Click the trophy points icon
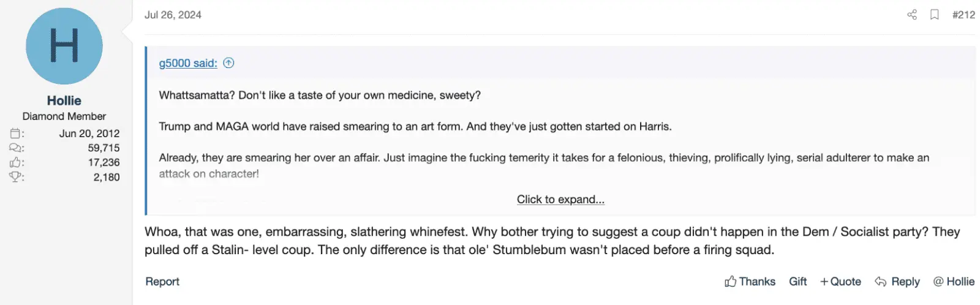This screenshot has height=305, width=980. [x=16, y=178]
